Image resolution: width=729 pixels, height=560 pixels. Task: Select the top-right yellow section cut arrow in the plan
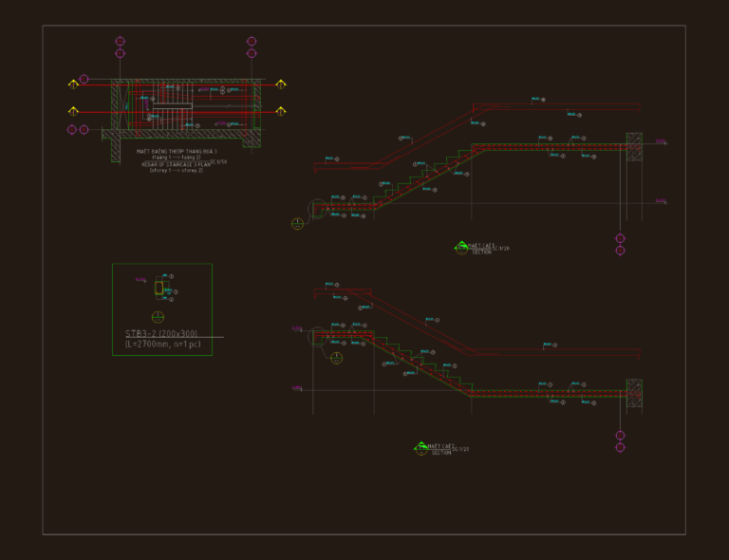[281, 84]
